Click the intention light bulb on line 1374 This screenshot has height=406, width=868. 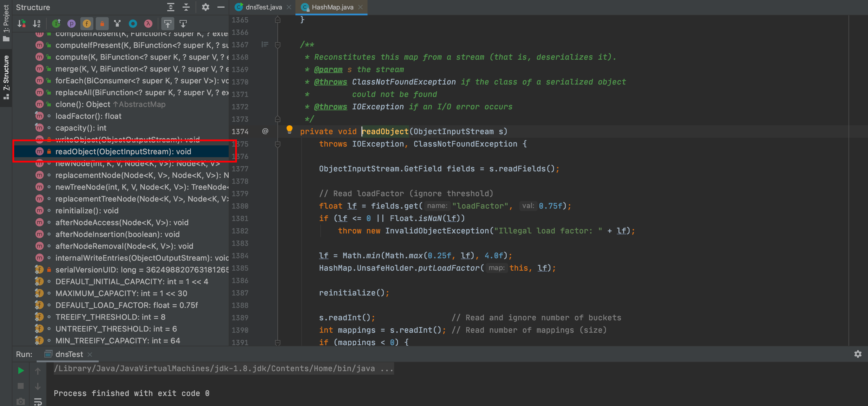point(289,130)
